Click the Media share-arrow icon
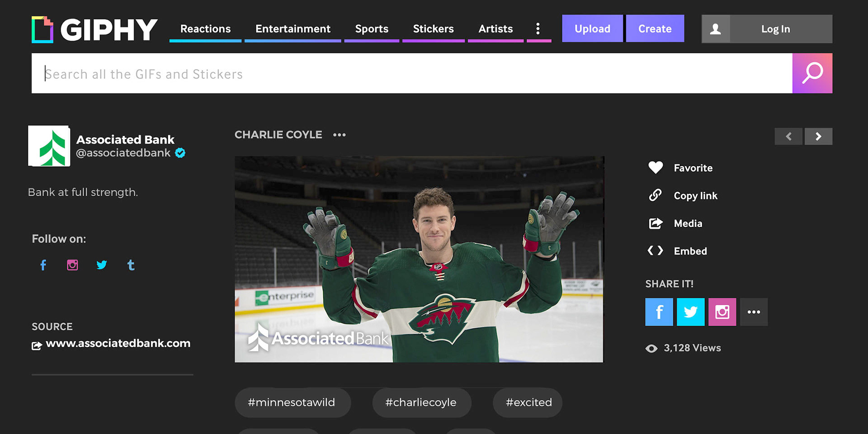The width and height of the screenshot is (868, 434). click(x=656, y=223)
